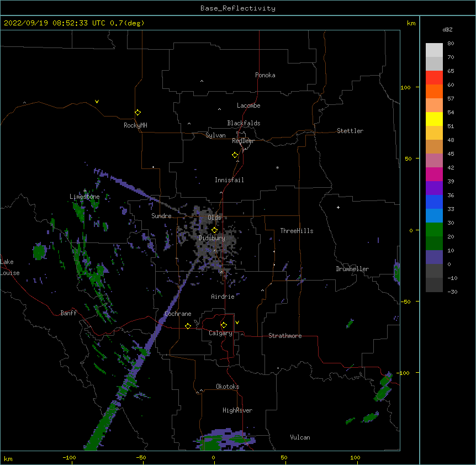Click the Calgary city label
The height and width of the screenshot is (465, 476).
click(x=220, y=333)
